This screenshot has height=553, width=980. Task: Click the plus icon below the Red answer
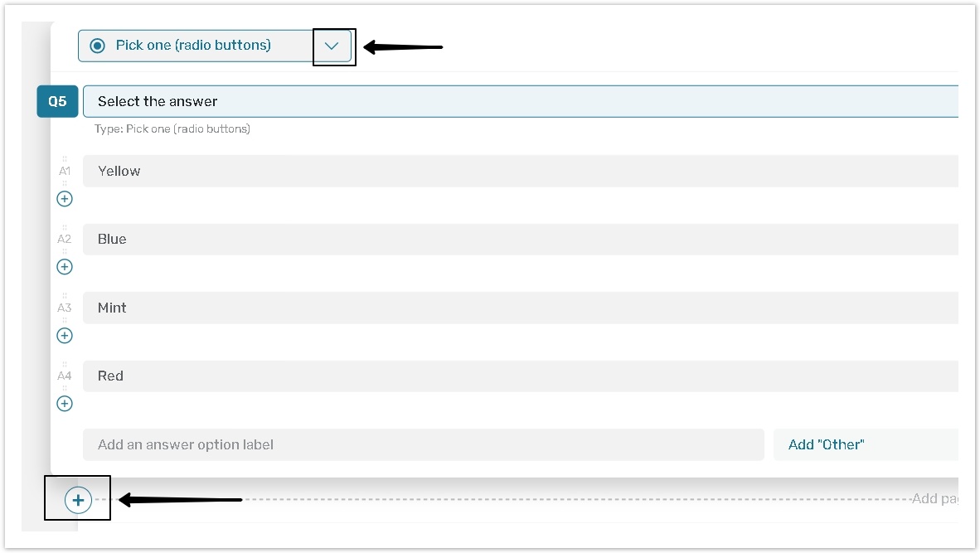[x=65, y=404]
